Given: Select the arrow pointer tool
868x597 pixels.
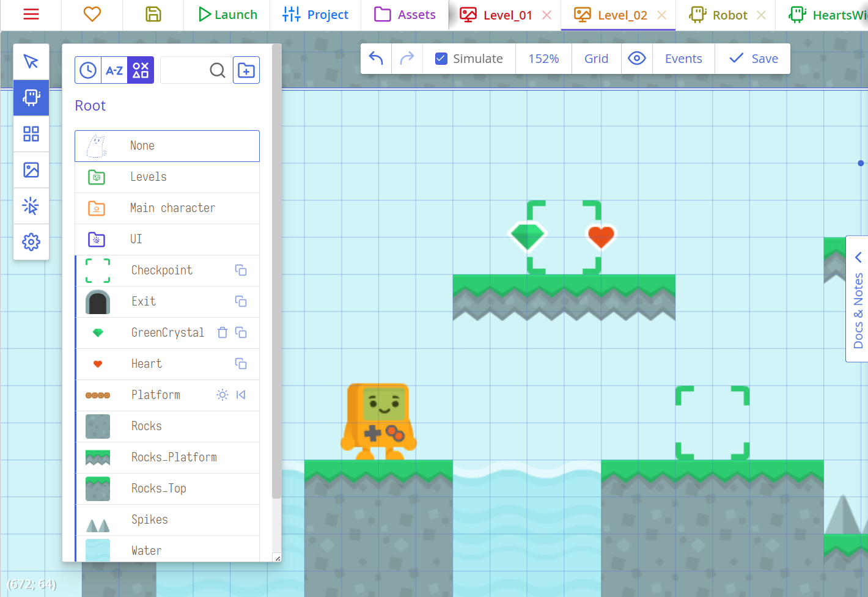Looking at the screenshot, I should pos(31,62).
